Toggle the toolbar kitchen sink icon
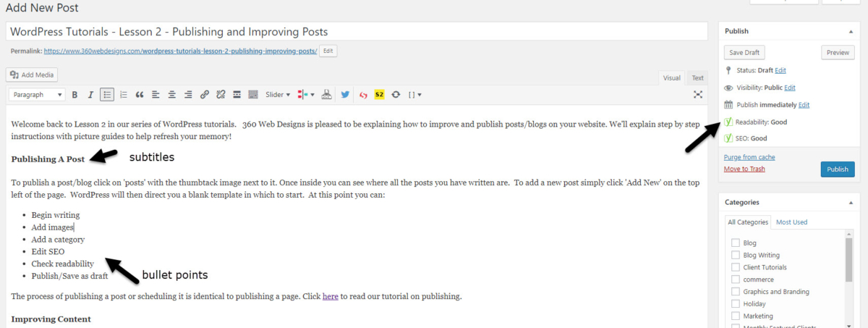 [x=253, y=94]
